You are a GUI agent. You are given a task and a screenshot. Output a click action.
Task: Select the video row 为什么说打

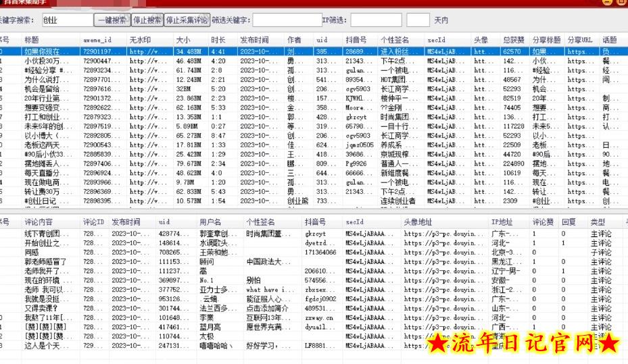click(312, 80)
